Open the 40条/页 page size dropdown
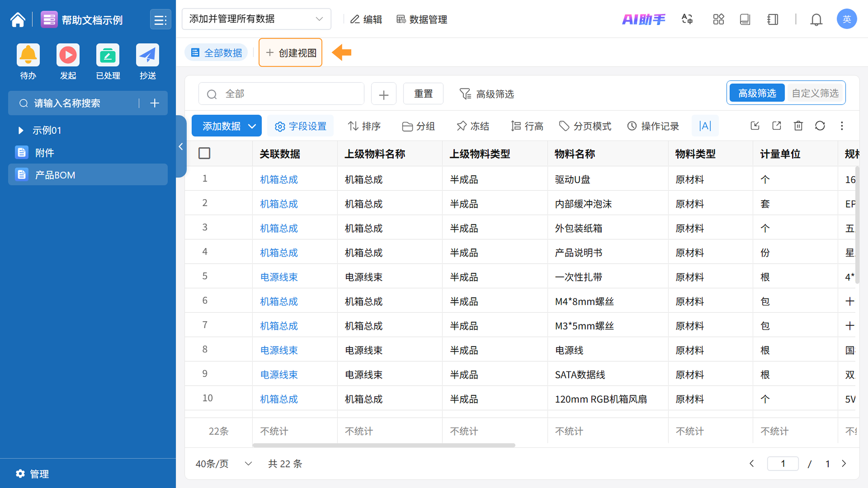The width and height of the screenshot is (868, 488). (223, 464)
